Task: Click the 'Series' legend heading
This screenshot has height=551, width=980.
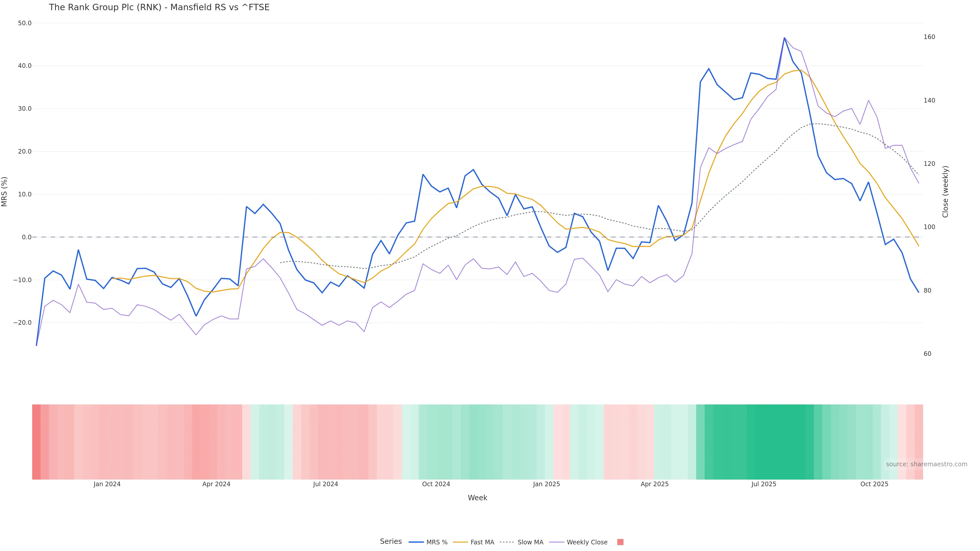Action: click(x=391, y=542)
